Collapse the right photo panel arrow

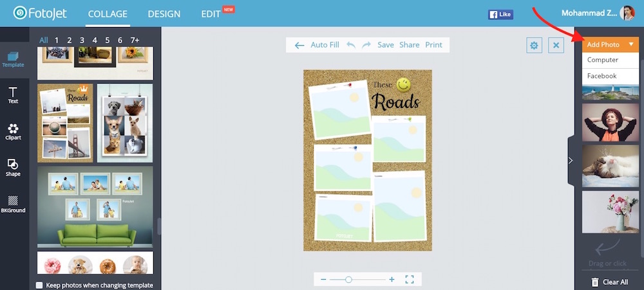[x=570, y=161]
